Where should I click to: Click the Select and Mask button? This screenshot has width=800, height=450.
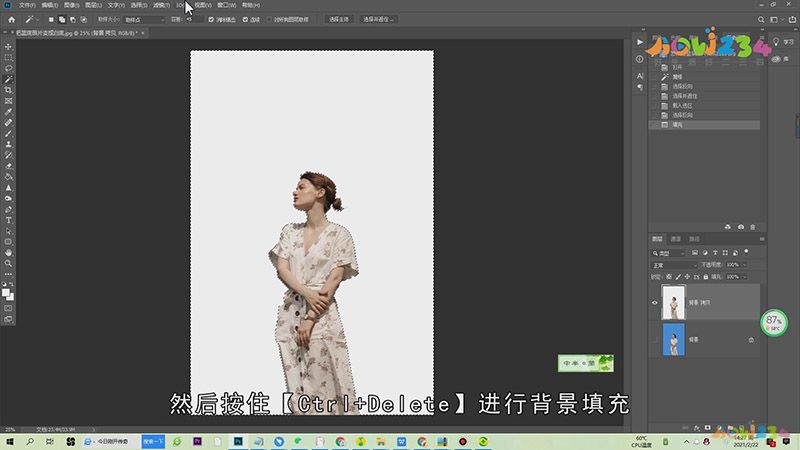click(x=378, y=19)
